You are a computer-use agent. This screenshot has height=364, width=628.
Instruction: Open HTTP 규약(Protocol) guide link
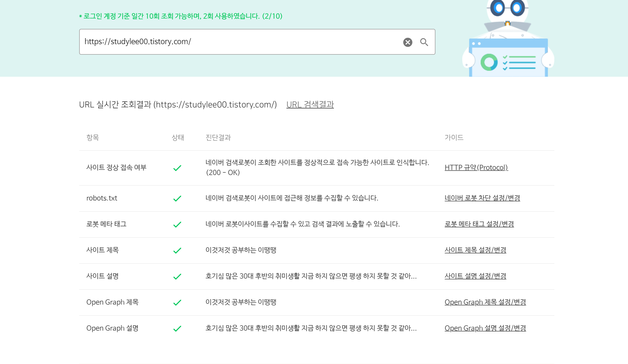click(476, 168)
